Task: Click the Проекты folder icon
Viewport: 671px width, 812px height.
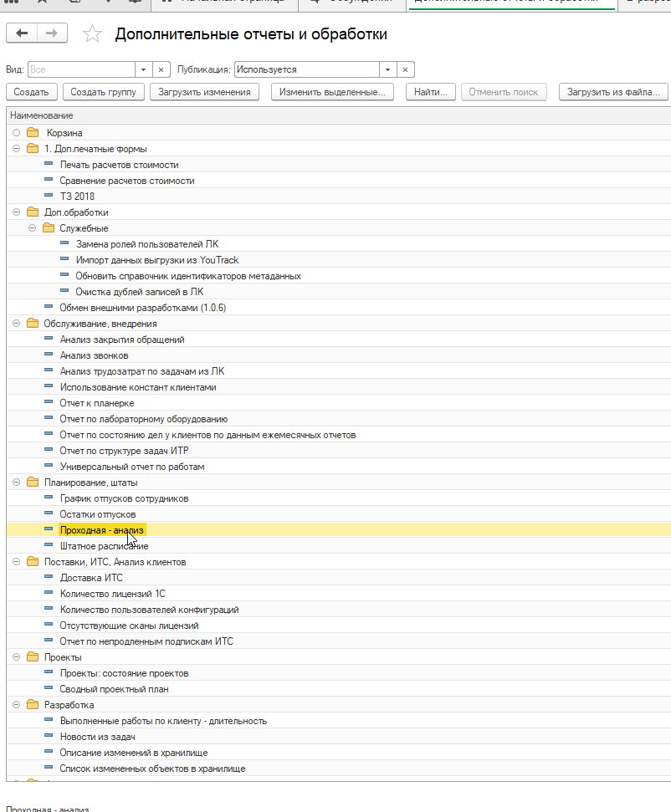Action: click(x=33, y=657)
